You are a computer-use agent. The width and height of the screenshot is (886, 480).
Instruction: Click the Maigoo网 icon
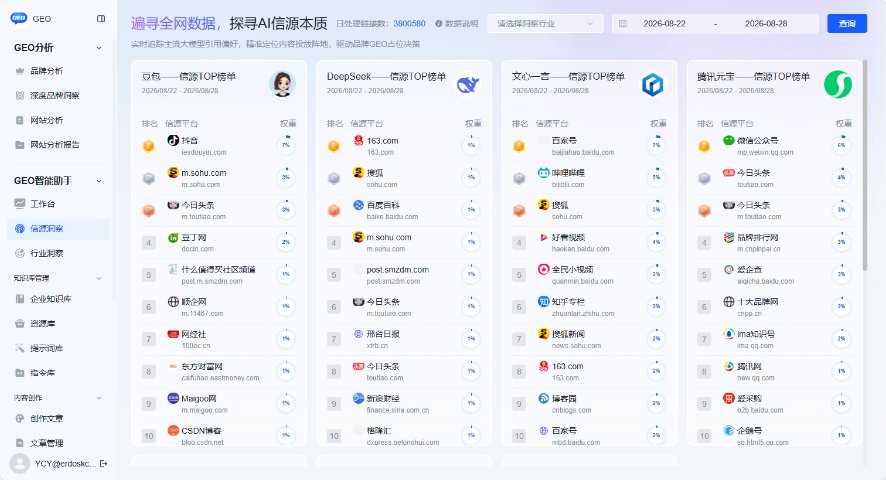point(173,399)
